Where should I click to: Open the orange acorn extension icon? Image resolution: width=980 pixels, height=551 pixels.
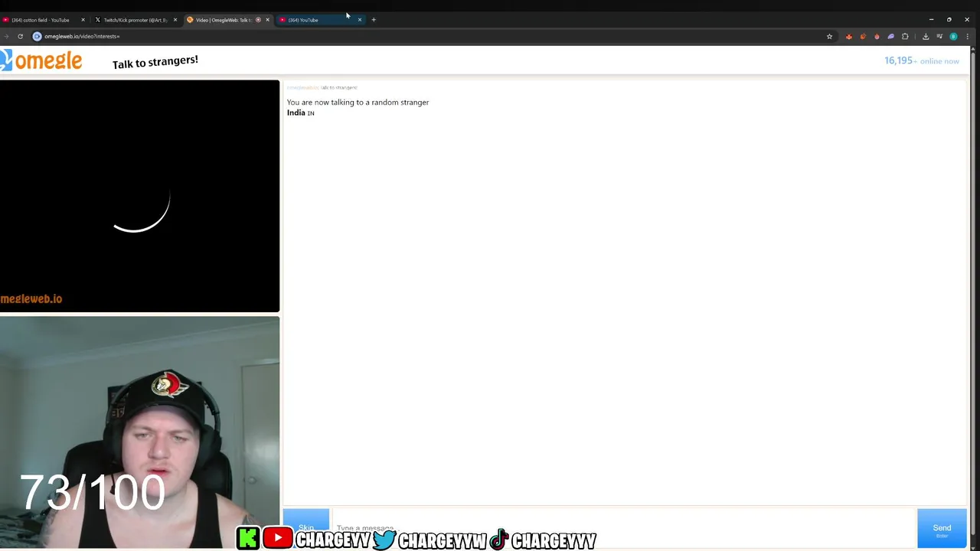863,36
